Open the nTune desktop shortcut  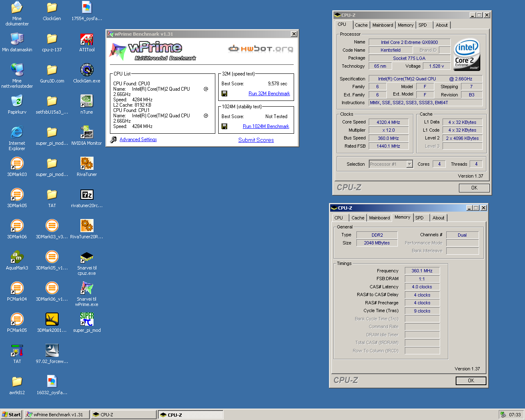(x=87, y=105)
